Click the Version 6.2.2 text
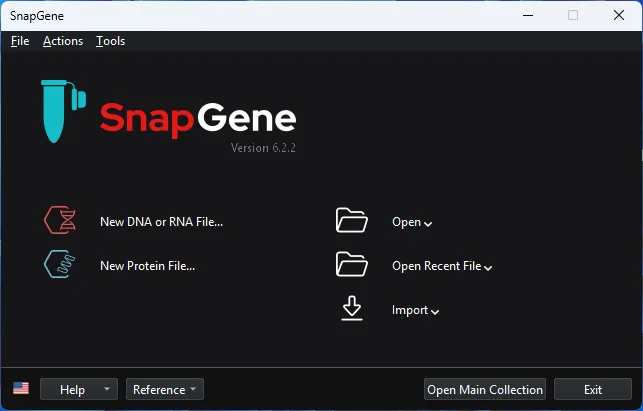Viewport: 643px width, 411px height. [263, 148]
